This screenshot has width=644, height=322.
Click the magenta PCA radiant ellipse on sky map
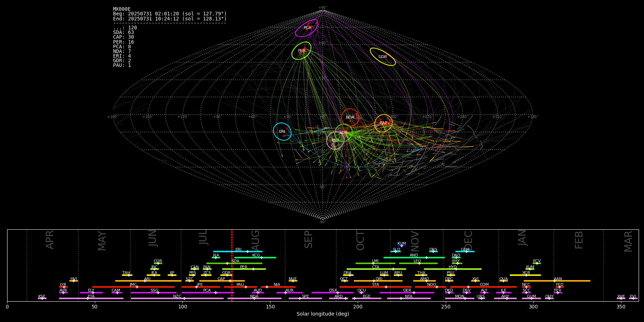coord(307,28)
